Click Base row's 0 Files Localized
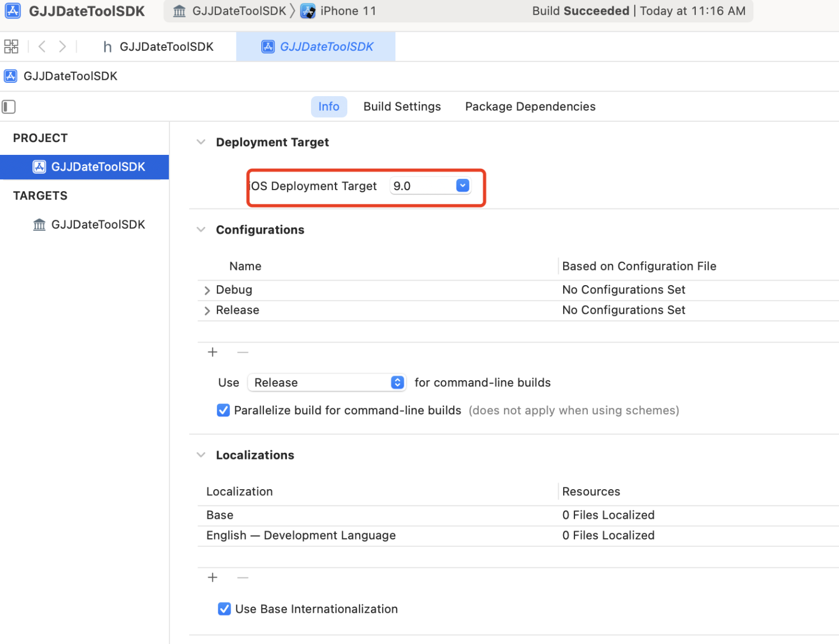The height and width of the screenshot is (644, 839). pyautogui.click(x=609, y=515)
